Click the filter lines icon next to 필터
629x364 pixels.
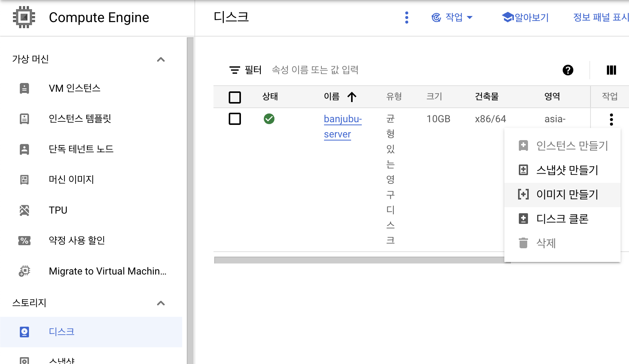234,70
